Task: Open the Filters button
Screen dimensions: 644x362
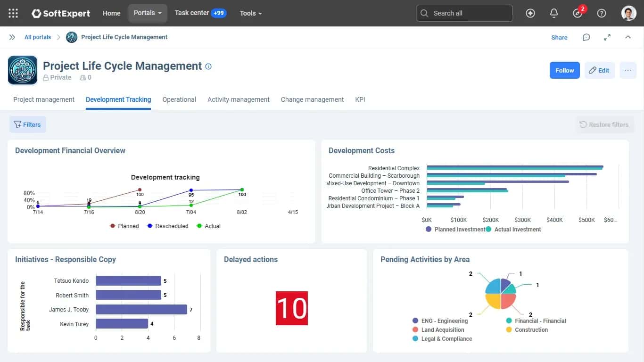Action: [x=28, y=124]
